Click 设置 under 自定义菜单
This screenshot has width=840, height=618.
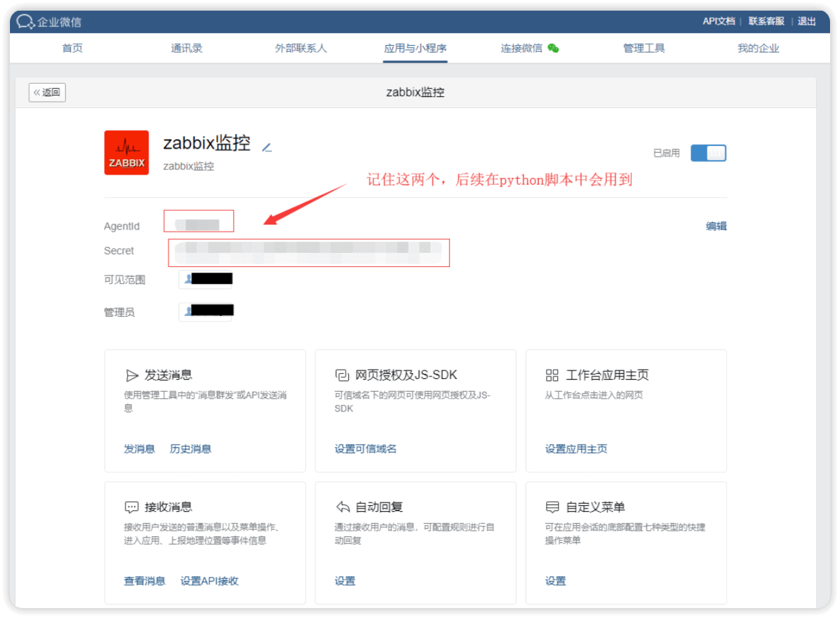pos(555,581)
